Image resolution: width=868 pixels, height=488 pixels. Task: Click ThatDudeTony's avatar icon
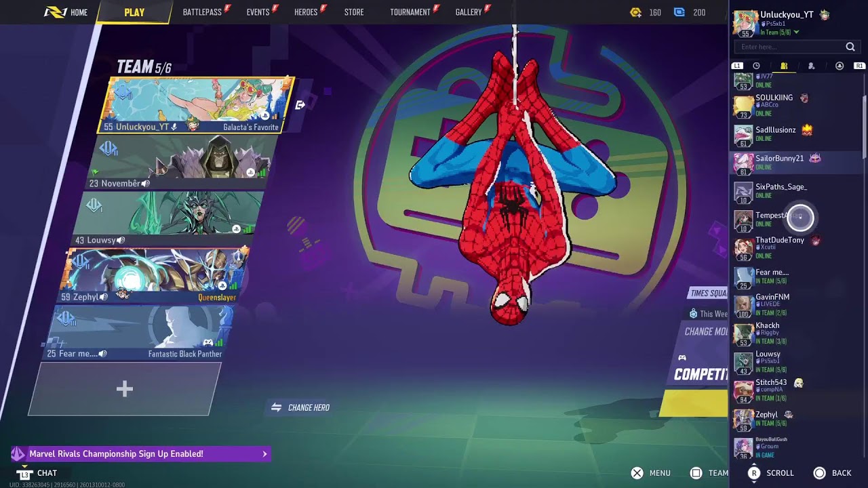click(x=744, y=248)
